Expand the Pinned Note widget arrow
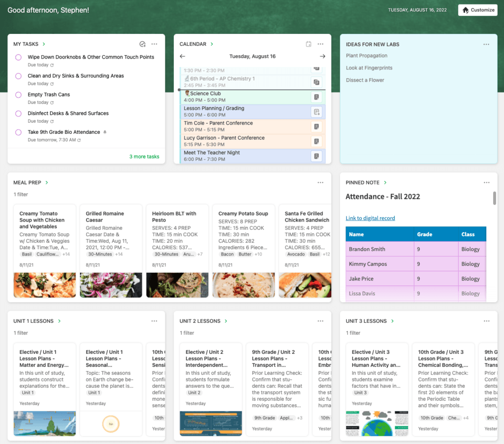The image size is (504, 444). (385, 183)
